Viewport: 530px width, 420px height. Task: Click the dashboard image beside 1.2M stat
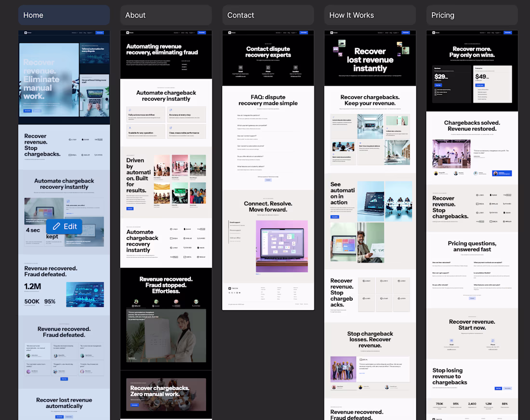click(x=85, y=295)
